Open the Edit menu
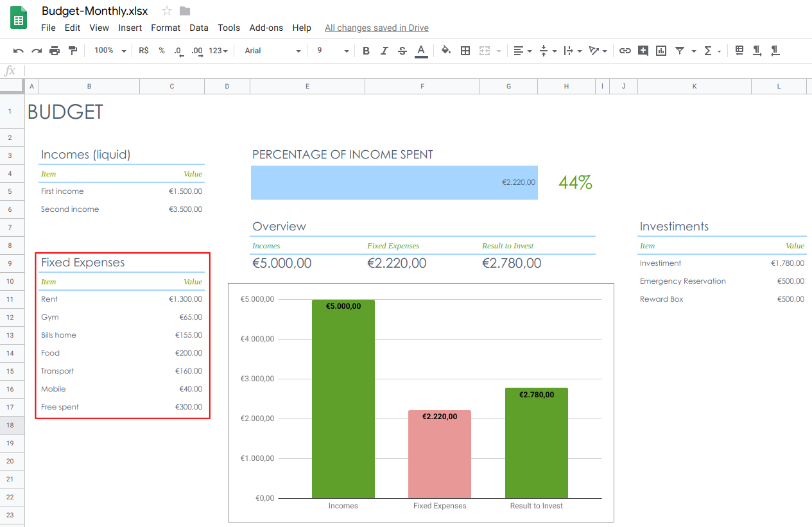812x527 pixels. tap(73, 28)
